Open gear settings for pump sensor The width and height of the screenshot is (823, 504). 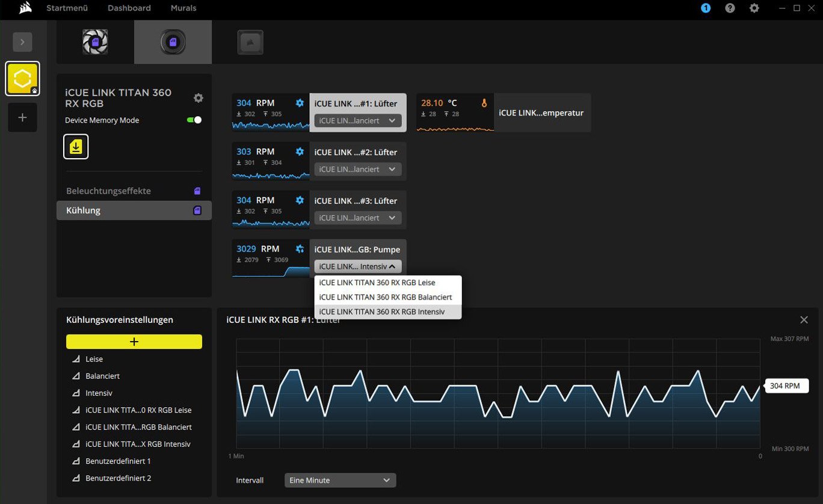[300, 249]
